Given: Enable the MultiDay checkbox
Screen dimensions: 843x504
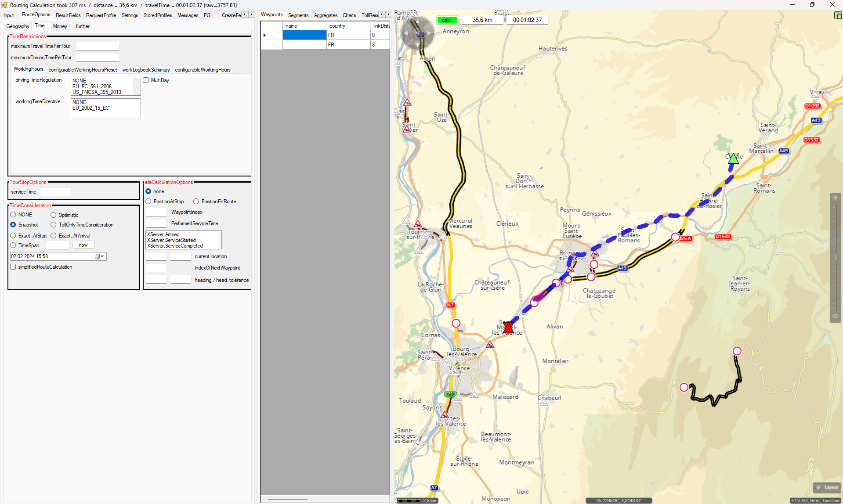Looking at the screenshot, I should [146, 80].
